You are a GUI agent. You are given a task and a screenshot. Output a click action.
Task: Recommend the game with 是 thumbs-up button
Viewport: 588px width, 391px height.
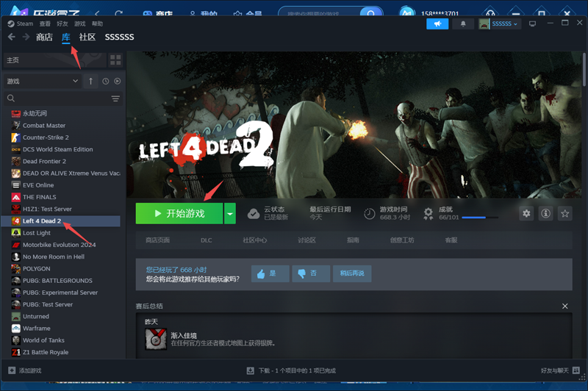(x=269, y=273)
